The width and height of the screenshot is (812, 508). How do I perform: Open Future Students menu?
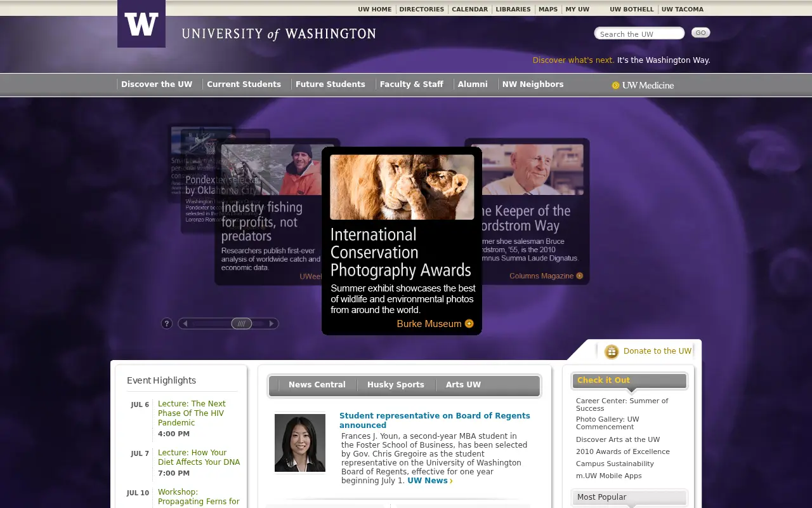[x=331, y=84]
